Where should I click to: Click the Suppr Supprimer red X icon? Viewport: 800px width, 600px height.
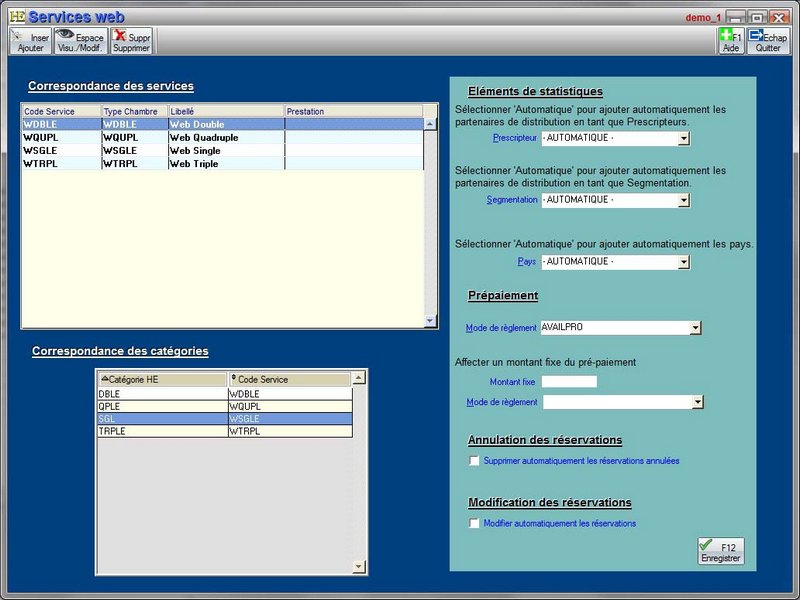131,41
